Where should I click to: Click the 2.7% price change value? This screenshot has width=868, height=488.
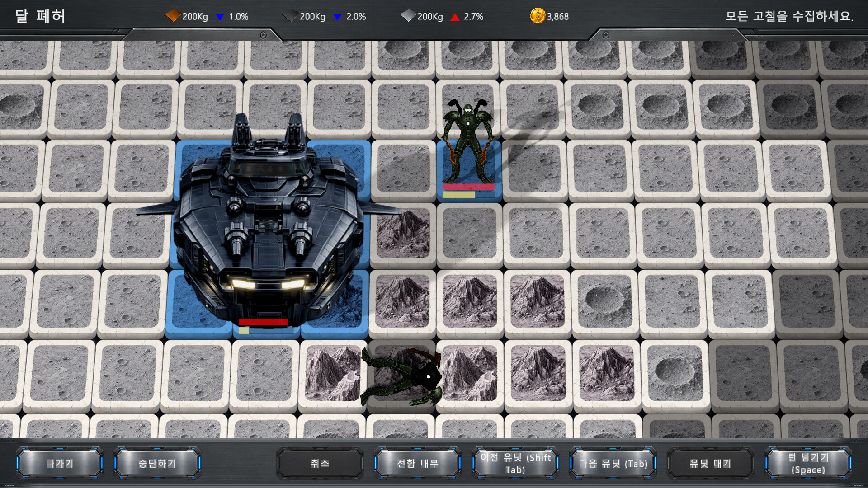click(x=474, y=17)
